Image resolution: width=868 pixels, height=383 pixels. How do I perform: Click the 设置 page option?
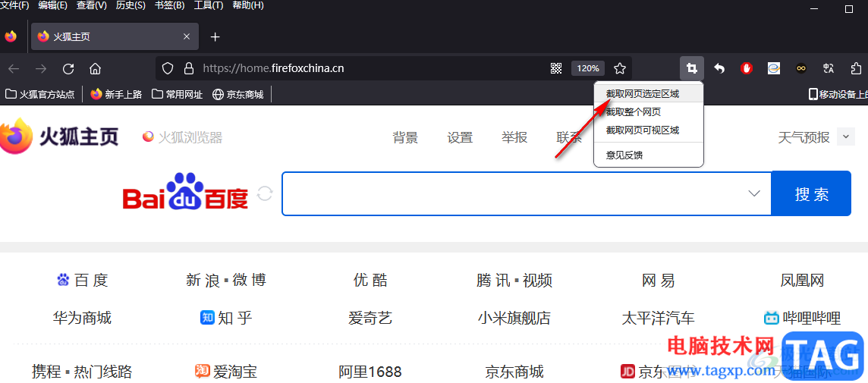click(x=460, y=137)
